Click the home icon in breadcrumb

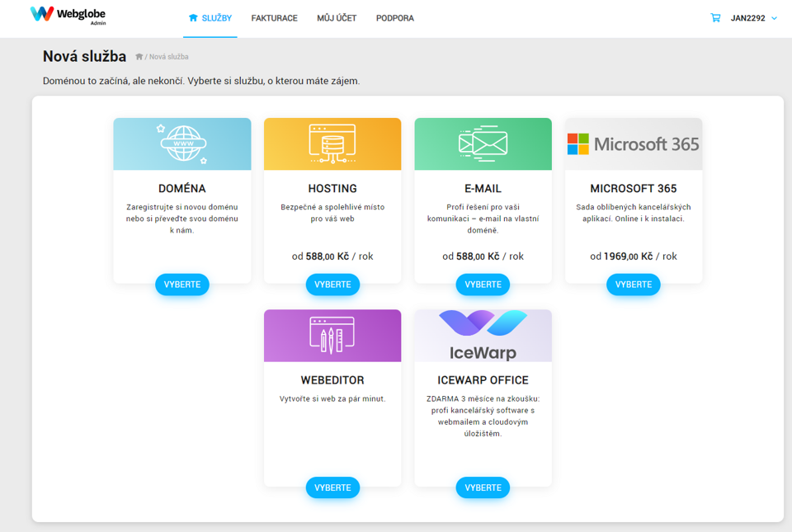tap(139, 57)
